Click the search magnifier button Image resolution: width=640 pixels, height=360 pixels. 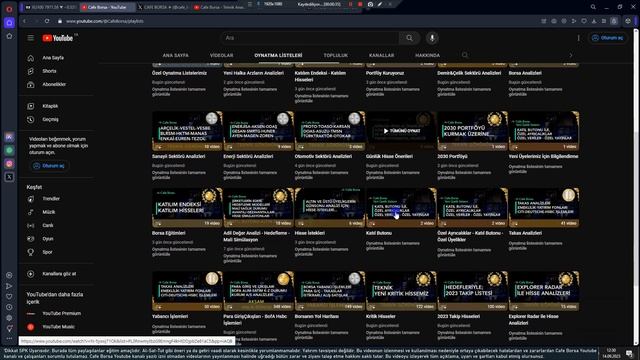pyautogui.click(x=409, y=38)
